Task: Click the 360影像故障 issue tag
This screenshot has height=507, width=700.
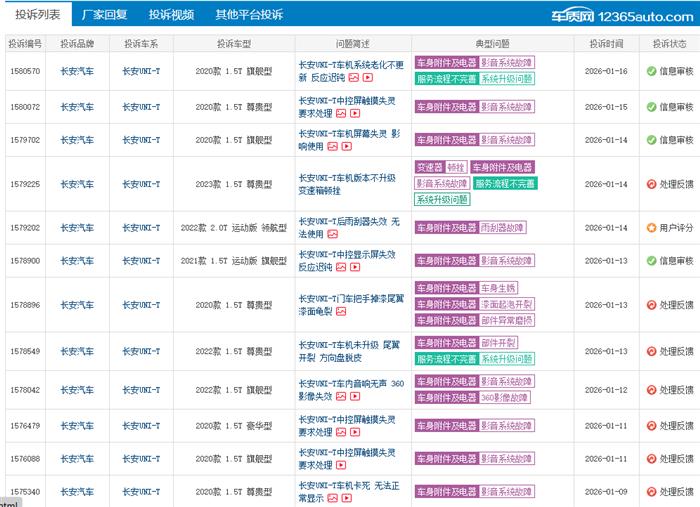Action: pyautogui.click(x=505, y=397)
